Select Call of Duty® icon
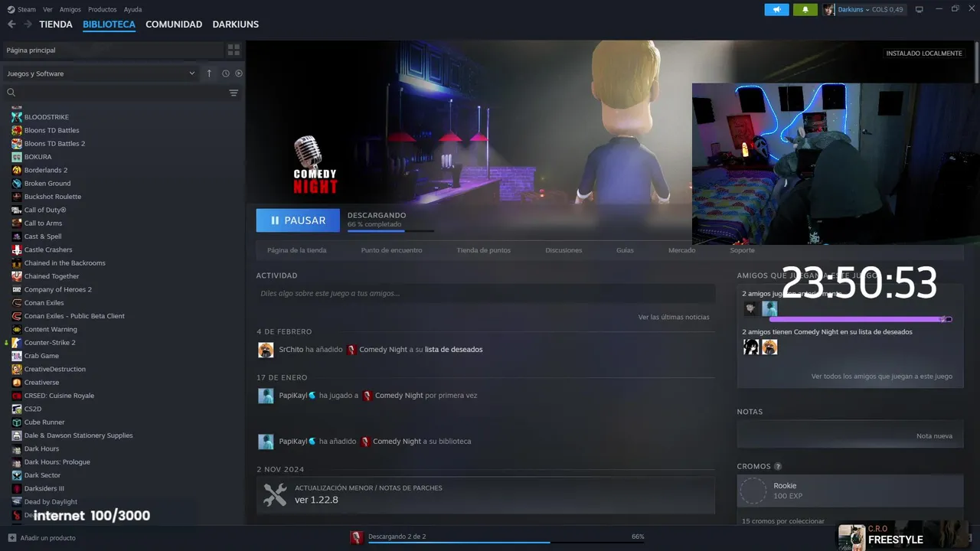The height and width of the screenshot is (551, 980). click(x=17, y=210)
